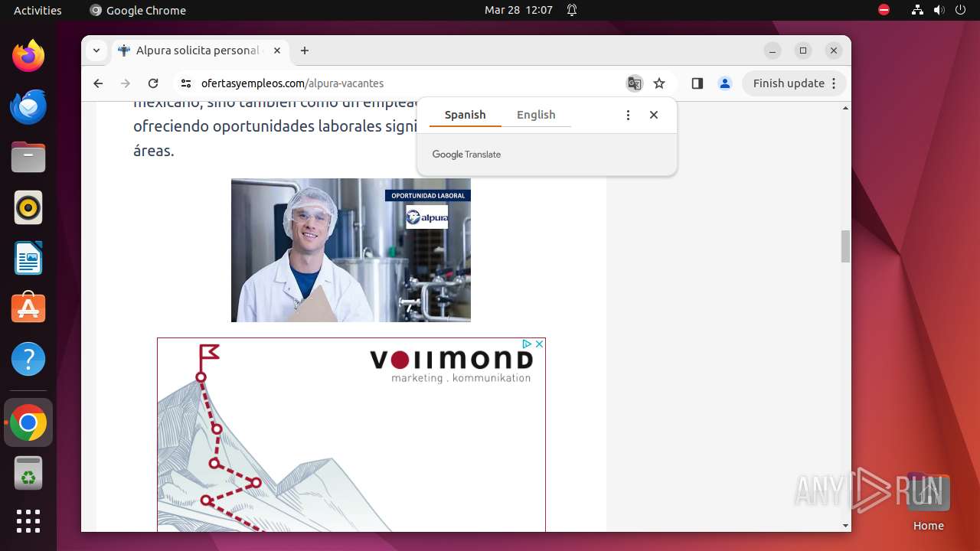This screenshot has width=980, height=551.
Task: Expand the tab search dropdown
Action: pyautogui.click(x=96, y=51)
